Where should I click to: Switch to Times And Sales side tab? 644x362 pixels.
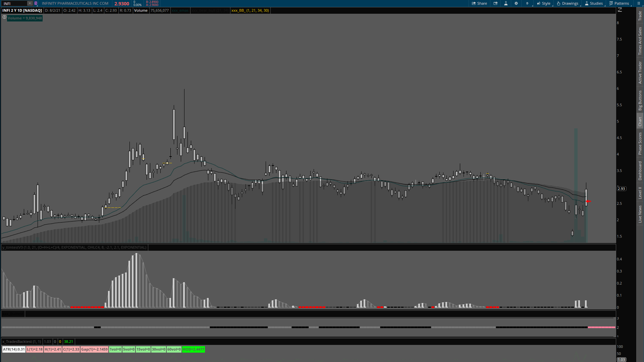coord(640,41)
